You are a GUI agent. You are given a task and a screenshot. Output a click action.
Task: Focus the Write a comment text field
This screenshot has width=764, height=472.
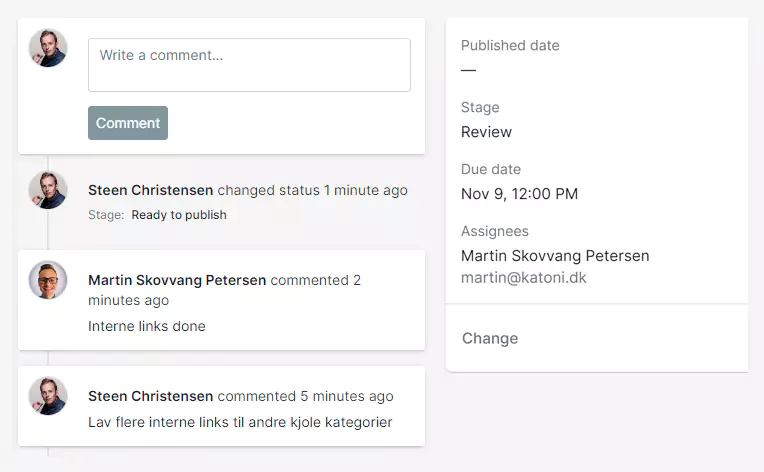(x=249, y=65)
